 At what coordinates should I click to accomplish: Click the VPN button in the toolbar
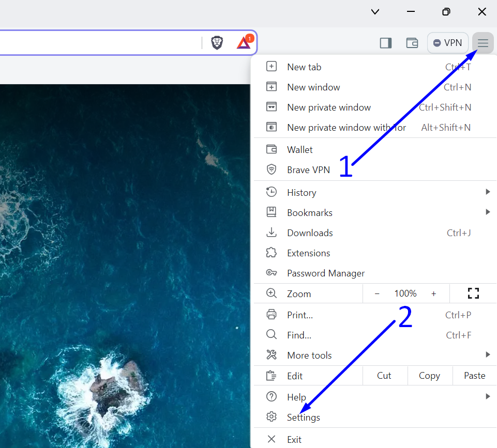[447, 43]
